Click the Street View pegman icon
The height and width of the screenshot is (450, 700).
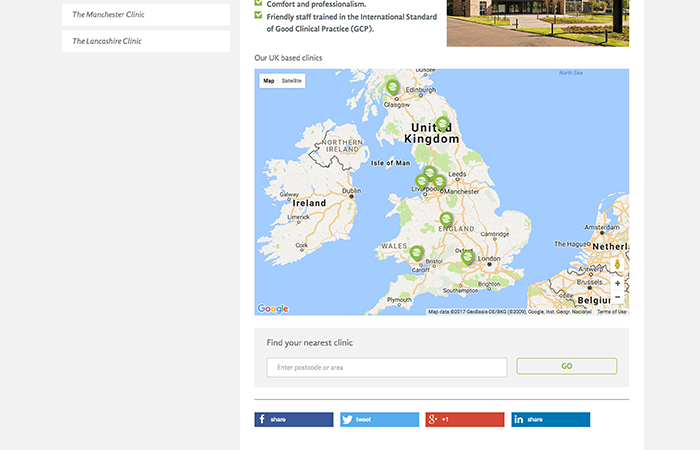[x=617, y=264]
